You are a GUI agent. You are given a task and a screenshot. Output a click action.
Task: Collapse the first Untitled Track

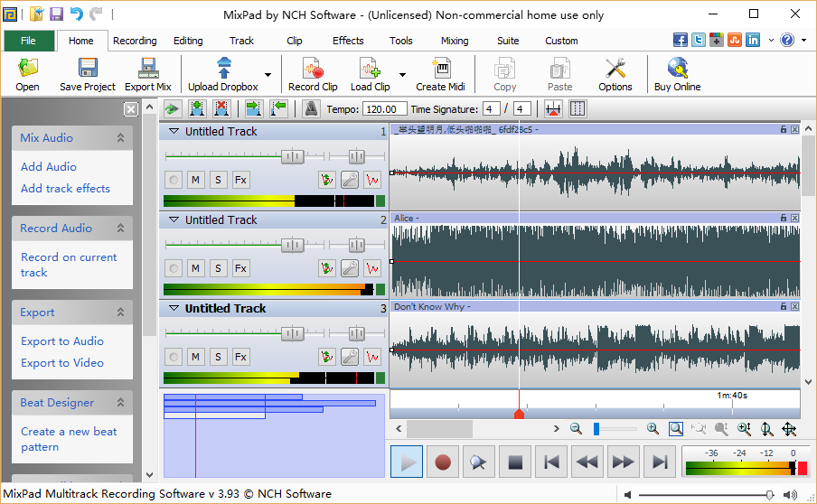[x=172, y=132]
